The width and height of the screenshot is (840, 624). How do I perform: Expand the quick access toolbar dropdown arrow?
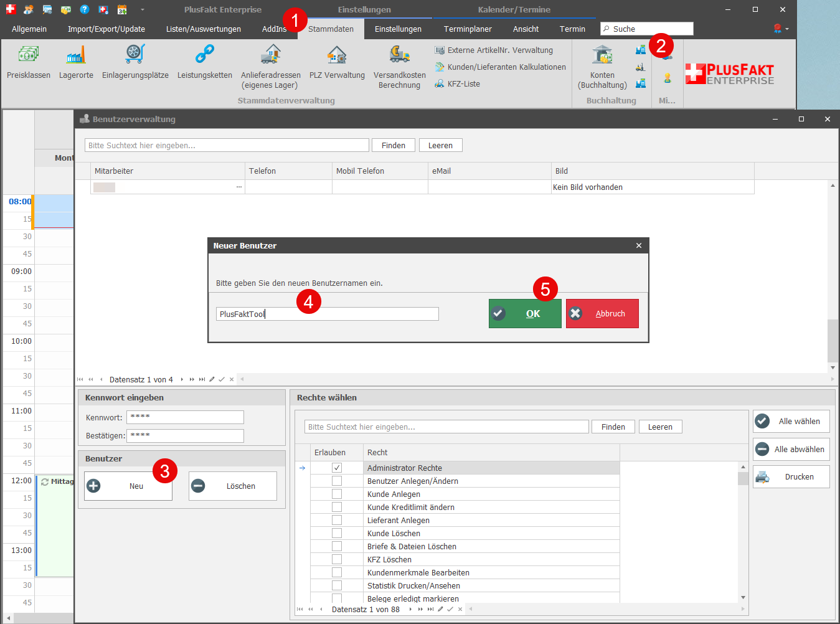click(x=143, y=9)
